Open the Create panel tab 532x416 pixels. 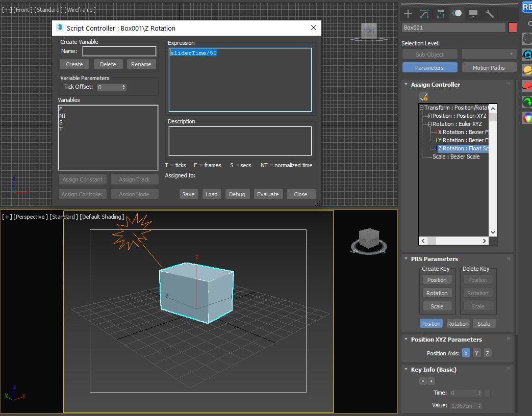coord(408,14)
